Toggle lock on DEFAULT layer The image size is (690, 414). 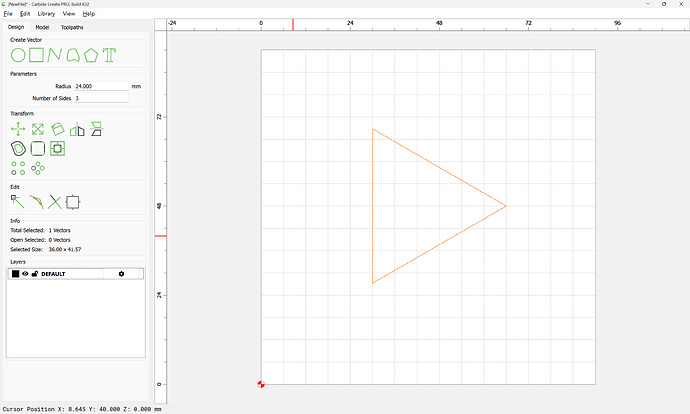[35, 274]
